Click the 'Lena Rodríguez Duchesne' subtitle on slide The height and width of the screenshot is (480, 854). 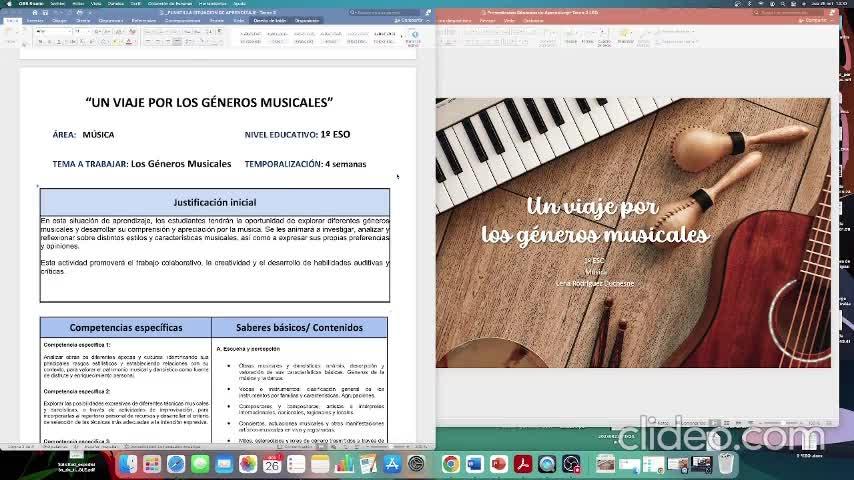pyautogui.click(x=595, y=283)
